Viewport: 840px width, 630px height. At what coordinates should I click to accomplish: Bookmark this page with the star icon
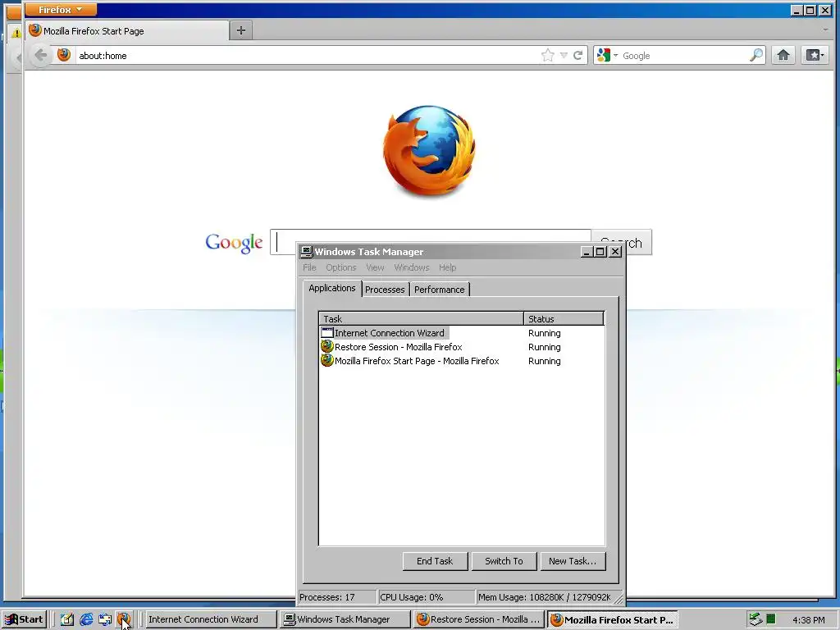[x=547, y=55]
